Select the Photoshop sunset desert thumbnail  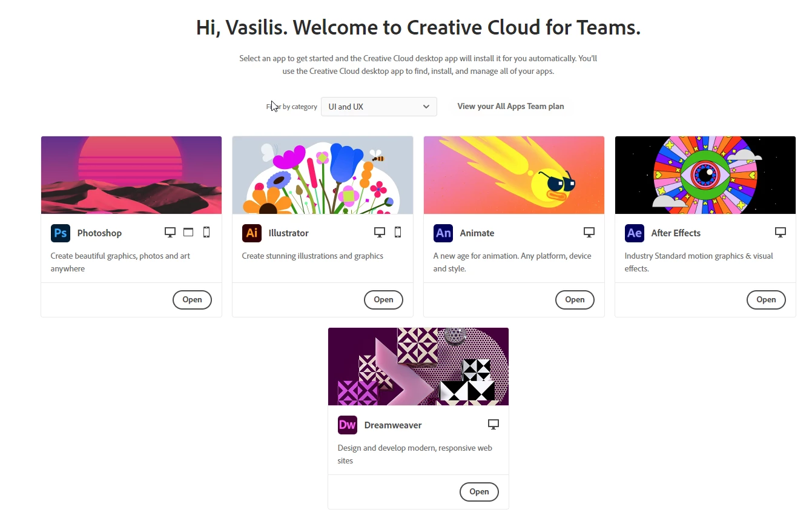pyautogui.click(x=131, y=175)
